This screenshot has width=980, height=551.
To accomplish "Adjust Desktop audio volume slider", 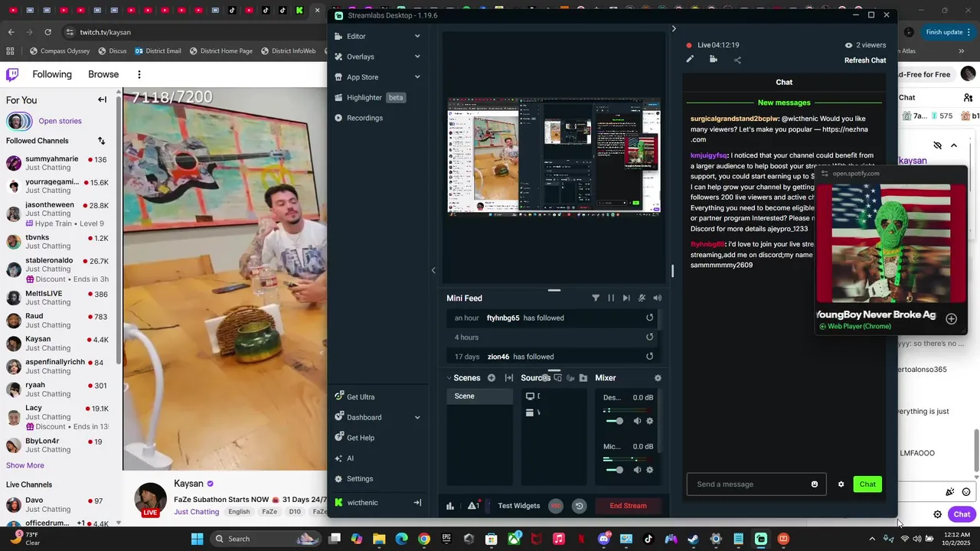I will tap(614, 421).
